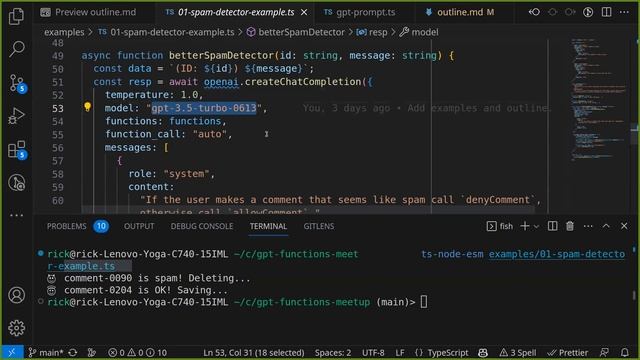Click examples folder in breadcrumb
The image size is (640, 360).
tap(64, 32)
